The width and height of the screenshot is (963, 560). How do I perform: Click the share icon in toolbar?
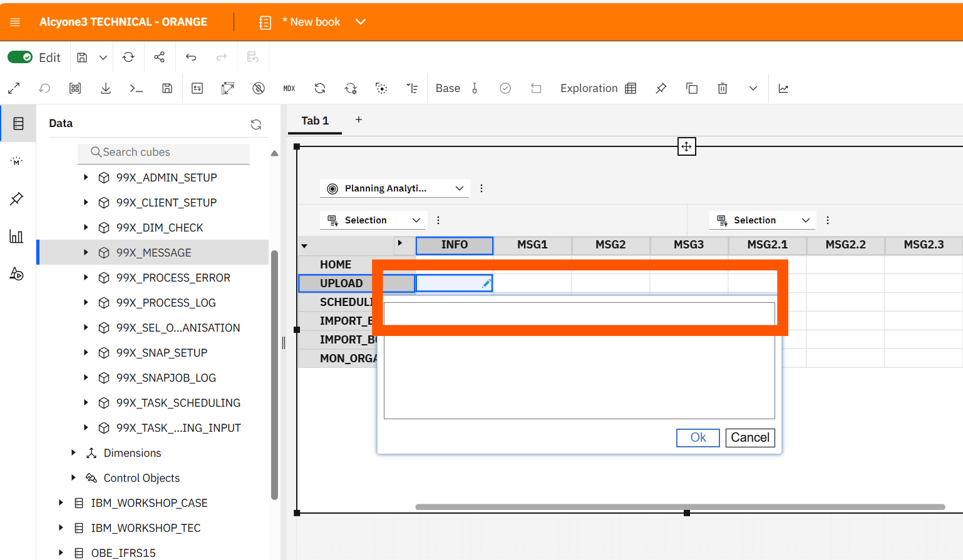pyautogui.click(x=160, y=58)
